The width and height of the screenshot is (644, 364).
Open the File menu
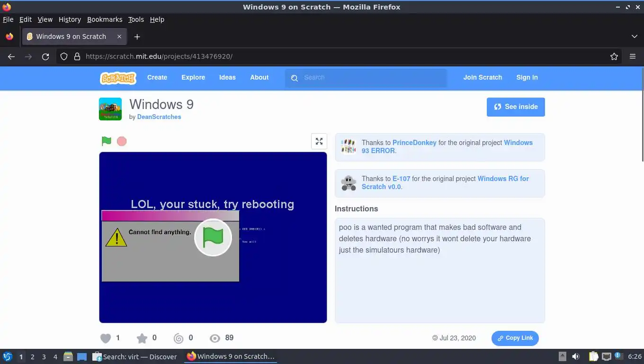point(8,19)
